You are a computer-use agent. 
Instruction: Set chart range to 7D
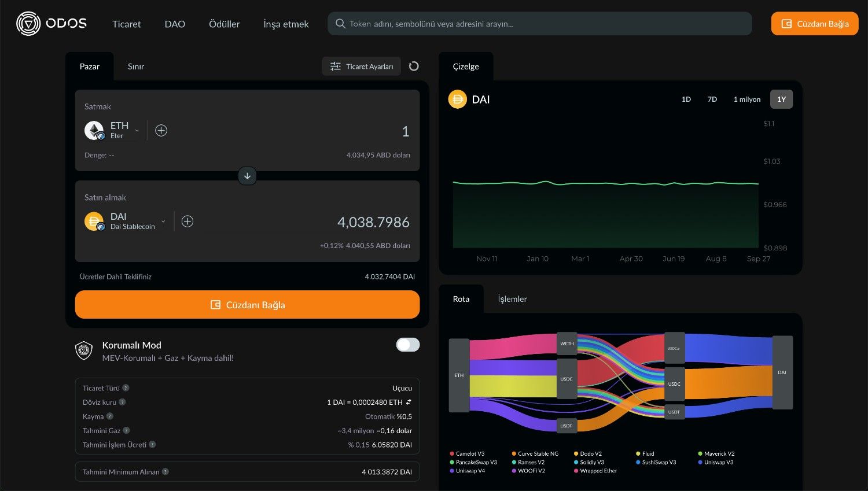pyautogui.click(x=712, y=99)
